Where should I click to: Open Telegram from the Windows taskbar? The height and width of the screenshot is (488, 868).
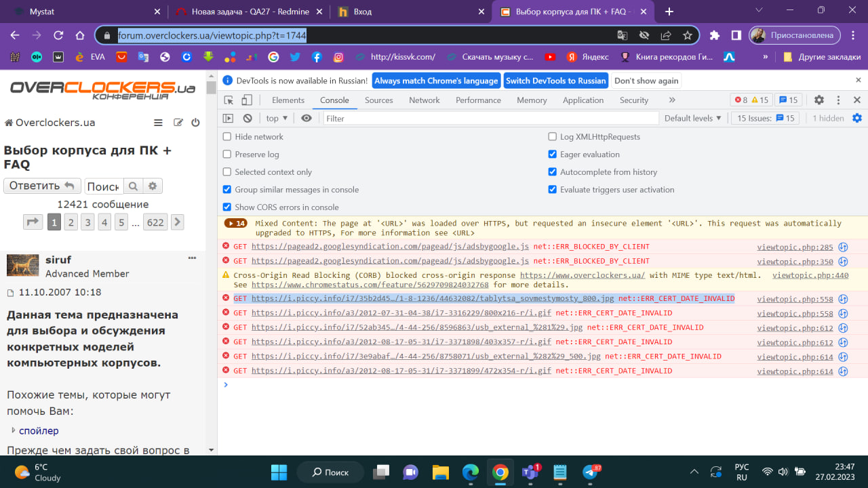click(591, 472)
